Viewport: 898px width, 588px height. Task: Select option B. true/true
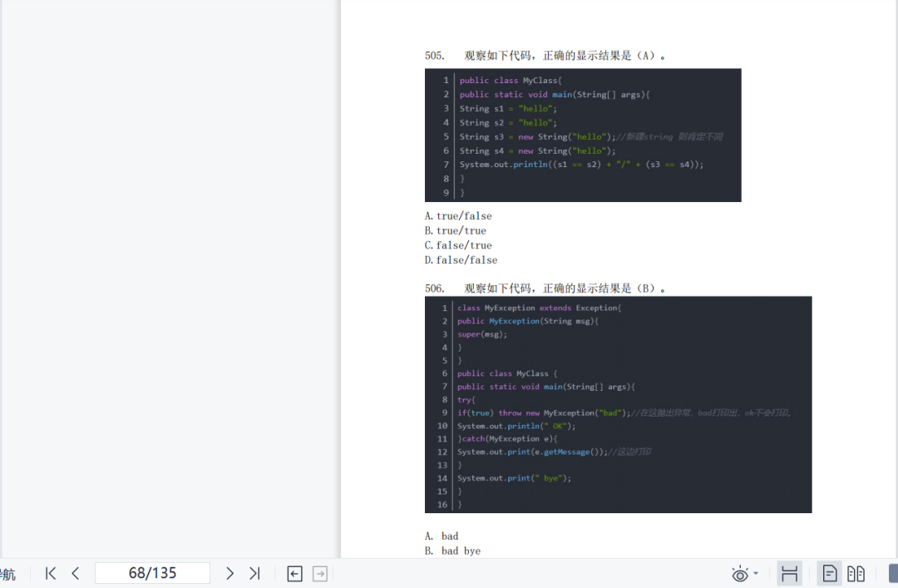tap(456, 230)
